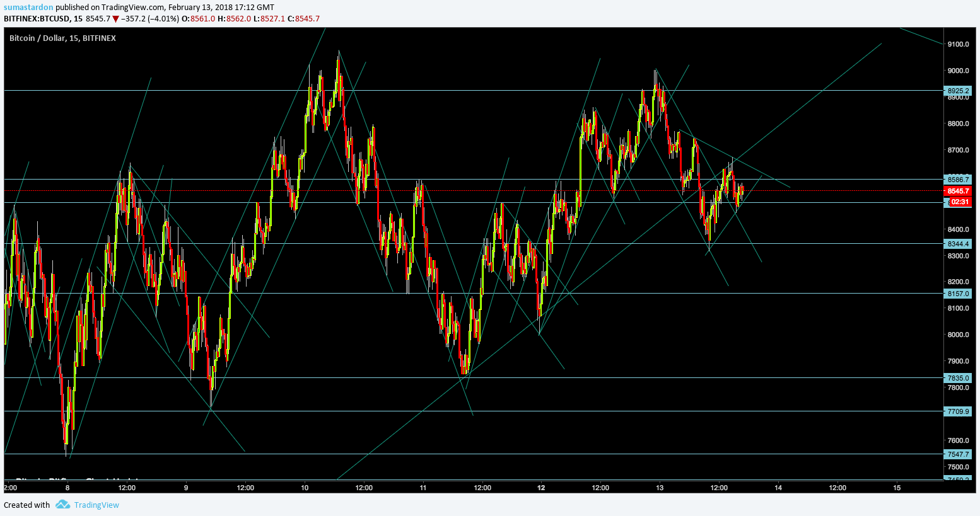980x516 pixels.
Task: Click the low value L:8527.1
Action: point(269,18)
